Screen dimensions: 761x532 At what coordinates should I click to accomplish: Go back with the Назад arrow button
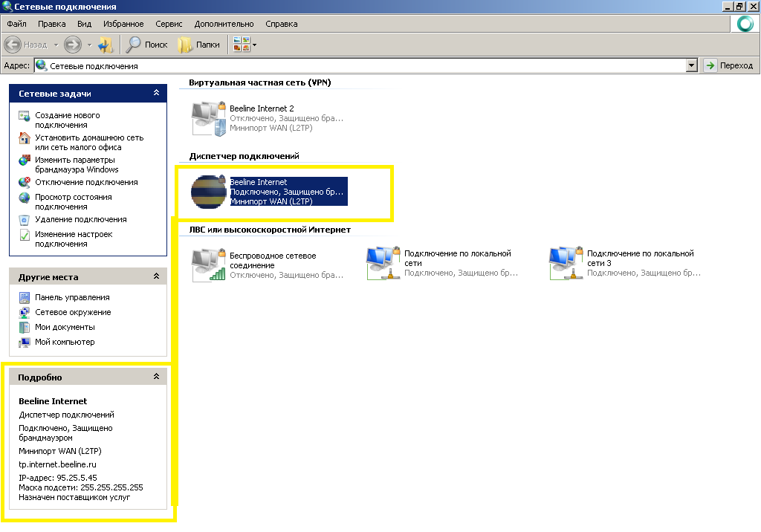coord(26,45)
